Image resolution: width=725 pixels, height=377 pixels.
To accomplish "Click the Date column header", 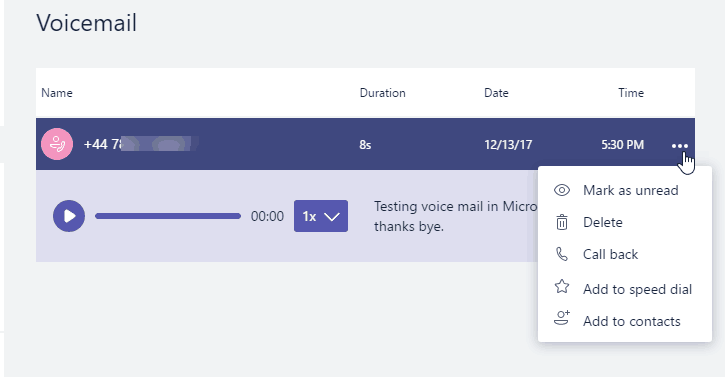I will pos(496,93).
